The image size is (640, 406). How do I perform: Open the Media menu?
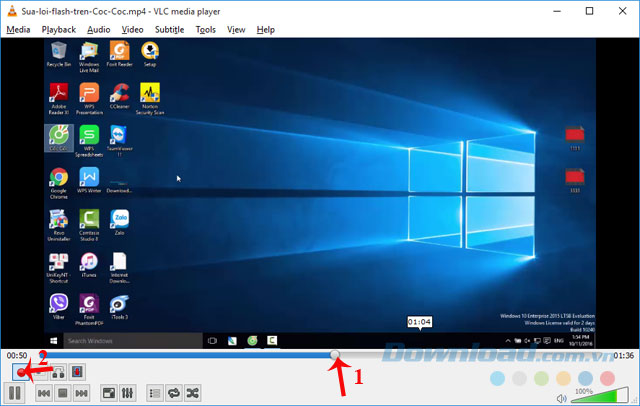click(x=18, y=30)
